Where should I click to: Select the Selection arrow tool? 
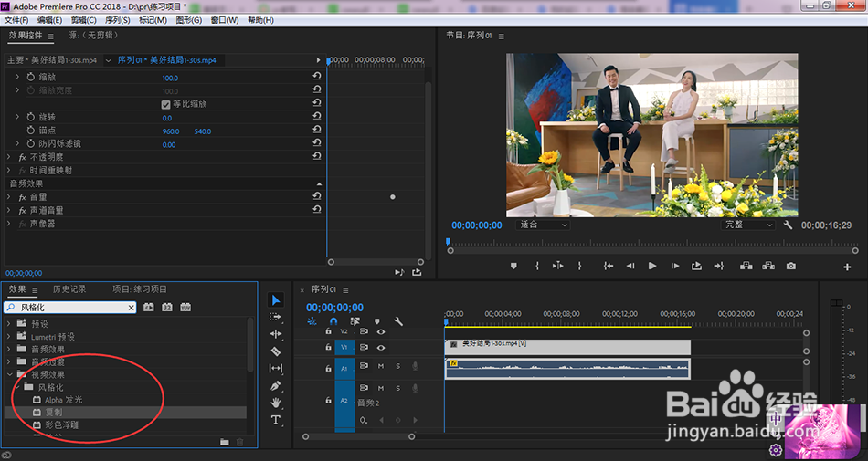276,300
